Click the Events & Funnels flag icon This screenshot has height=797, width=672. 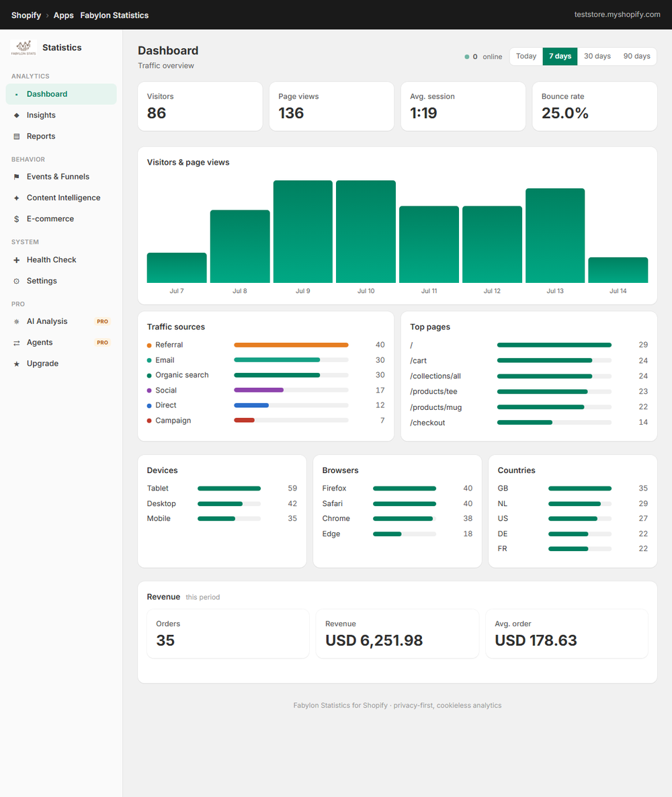pos(16,177)
